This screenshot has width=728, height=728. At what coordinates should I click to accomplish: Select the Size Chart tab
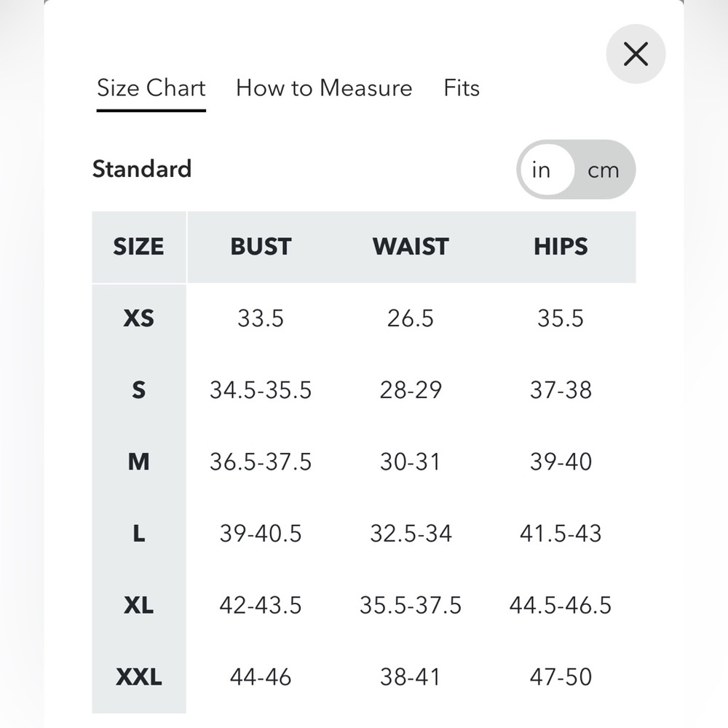coord(151,88)
